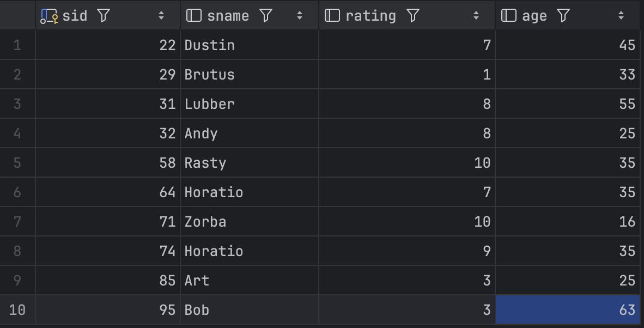Image resolution: width=644 pixels, height=328 pixels.
Task: Click the sname cell containing Zorba
Action: coord(250,222)
